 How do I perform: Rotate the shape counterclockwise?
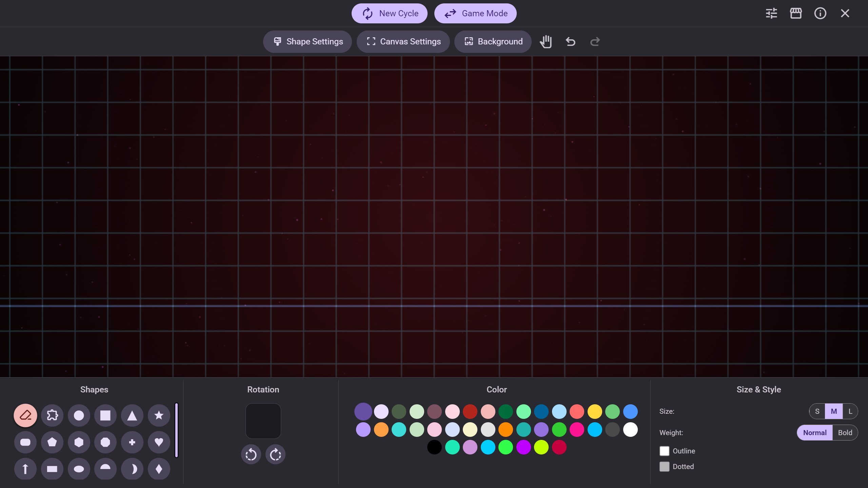click(251, 454)
